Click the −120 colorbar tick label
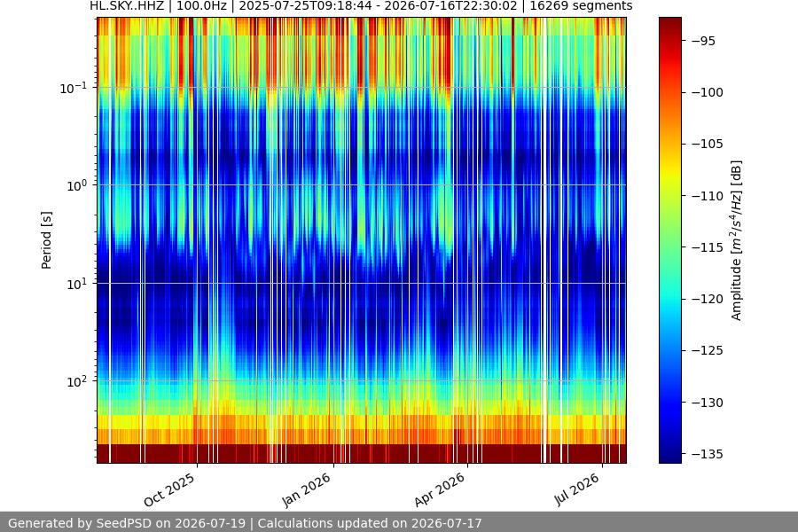The width and height of the screenshot is (798, 532). click(x=707, y=299)
